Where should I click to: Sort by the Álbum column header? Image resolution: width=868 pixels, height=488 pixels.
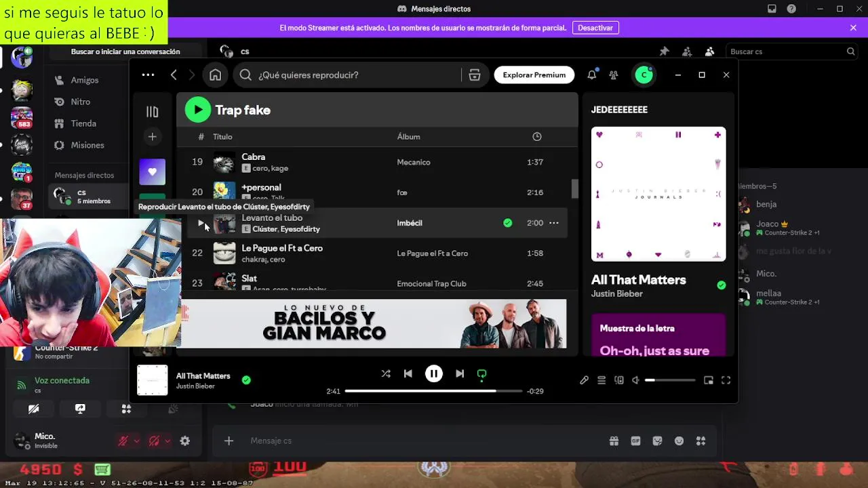click(x=408, y=136)
